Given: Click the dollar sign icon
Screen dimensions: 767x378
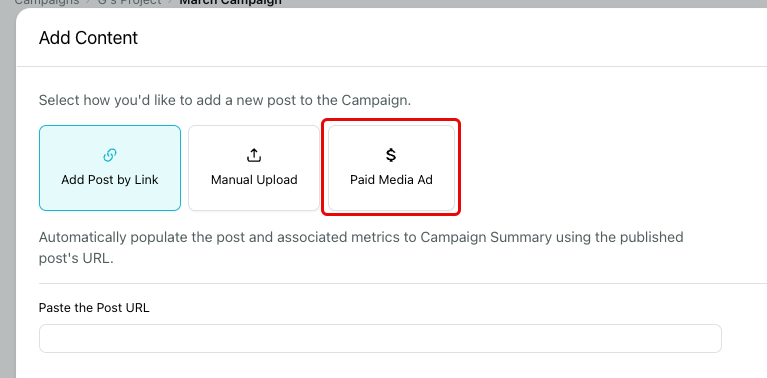Looking at the screenshot, I should pos(391,155).
